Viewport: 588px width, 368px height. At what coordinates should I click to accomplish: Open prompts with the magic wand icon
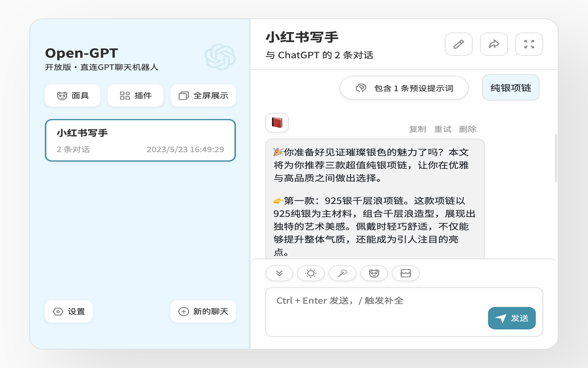tap(343, 273)
